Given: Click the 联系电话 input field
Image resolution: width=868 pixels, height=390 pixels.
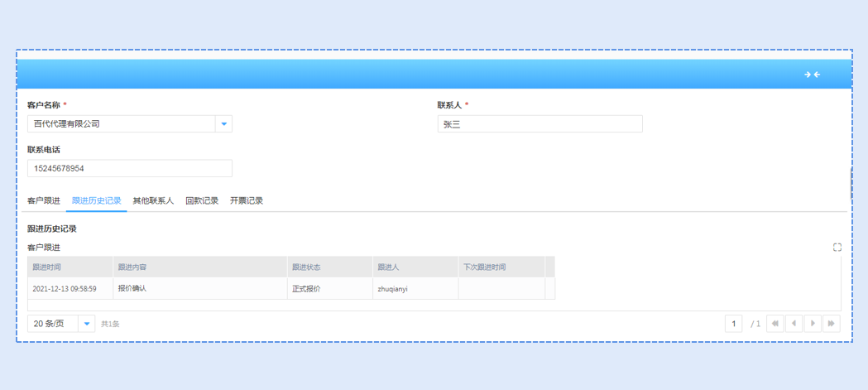Looking at the screenshot, I should pos(129,169).
